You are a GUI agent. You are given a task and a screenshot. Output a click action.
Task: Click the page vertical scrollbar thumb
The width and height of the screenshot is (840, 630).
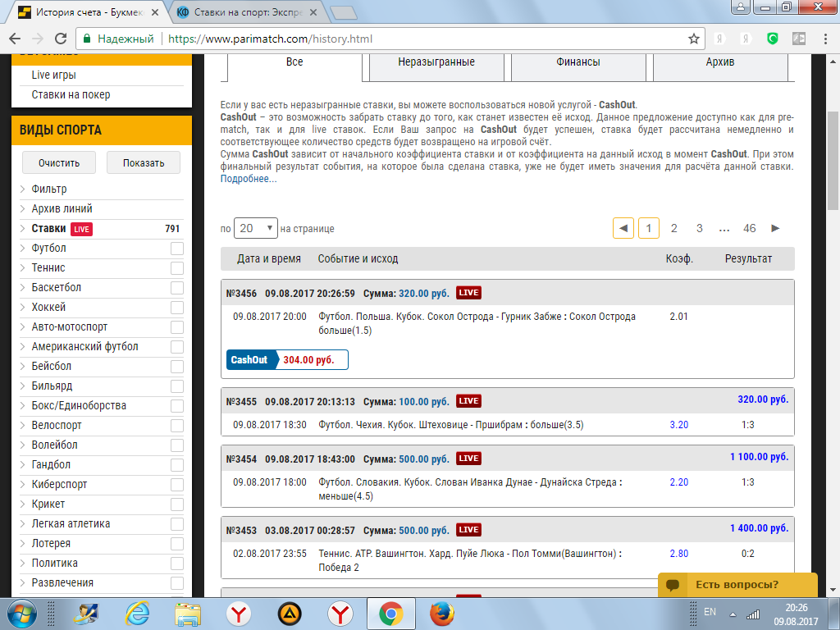point(833,161)
